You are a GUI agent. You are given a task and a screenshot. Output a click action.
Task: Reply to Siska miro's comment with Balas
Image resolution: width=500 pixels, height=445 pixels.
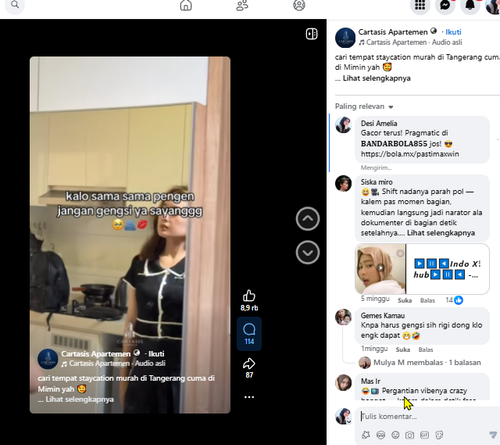427,300
